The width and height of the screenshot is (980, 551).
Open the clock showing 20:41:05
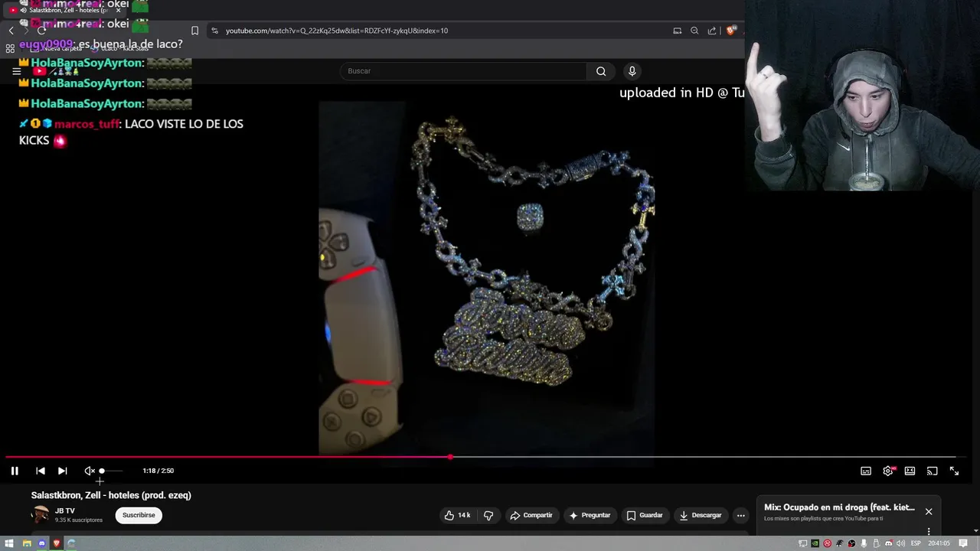coord(939,543)
